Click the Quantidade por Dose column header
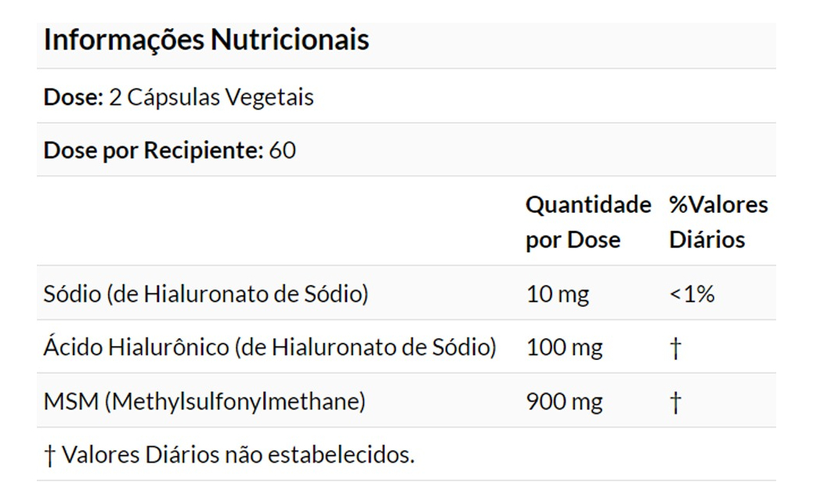This screenshot has width=813, height=504. pyautogui.click(x=587, y=221)
